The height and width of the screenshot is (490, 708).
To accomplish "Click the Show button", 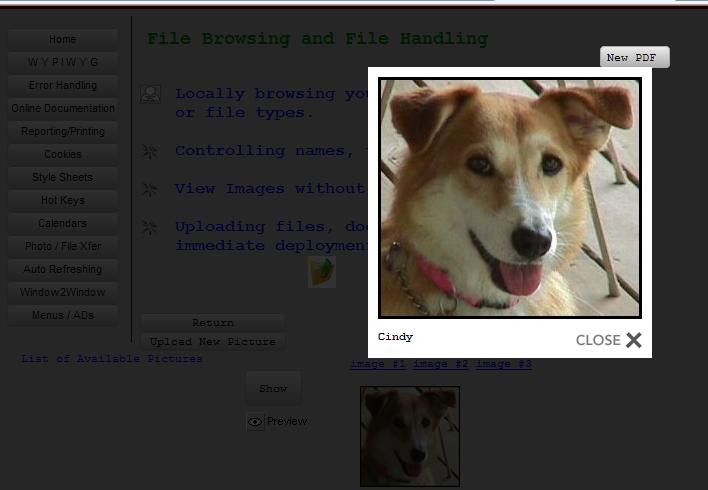I will [x=273, y=388].
